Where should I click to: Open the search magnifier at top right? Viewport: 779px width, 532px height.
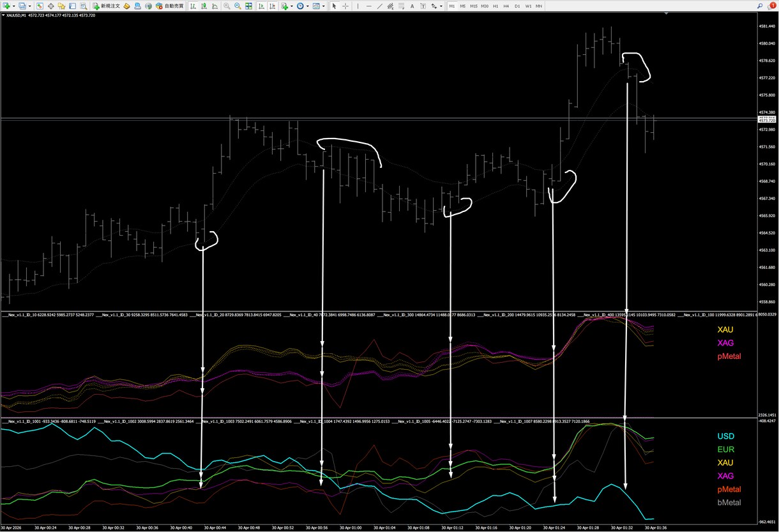point(759,6)
